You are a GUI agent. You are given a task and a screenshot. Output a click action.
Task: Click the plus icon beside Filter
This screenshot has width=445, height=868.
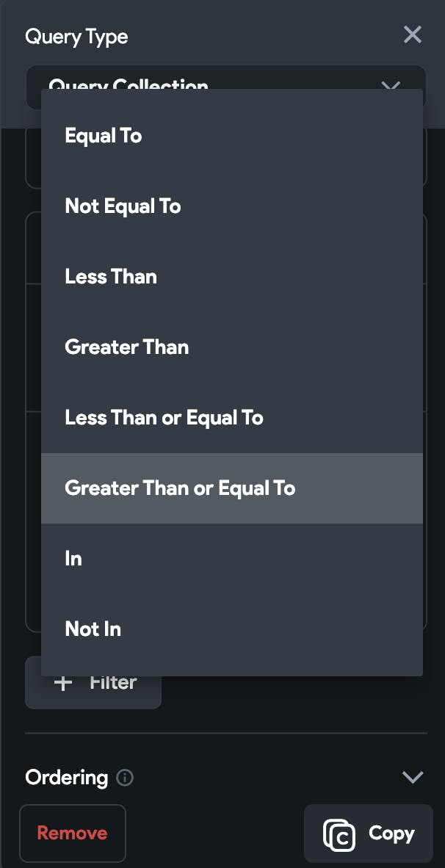click(64, 683)
